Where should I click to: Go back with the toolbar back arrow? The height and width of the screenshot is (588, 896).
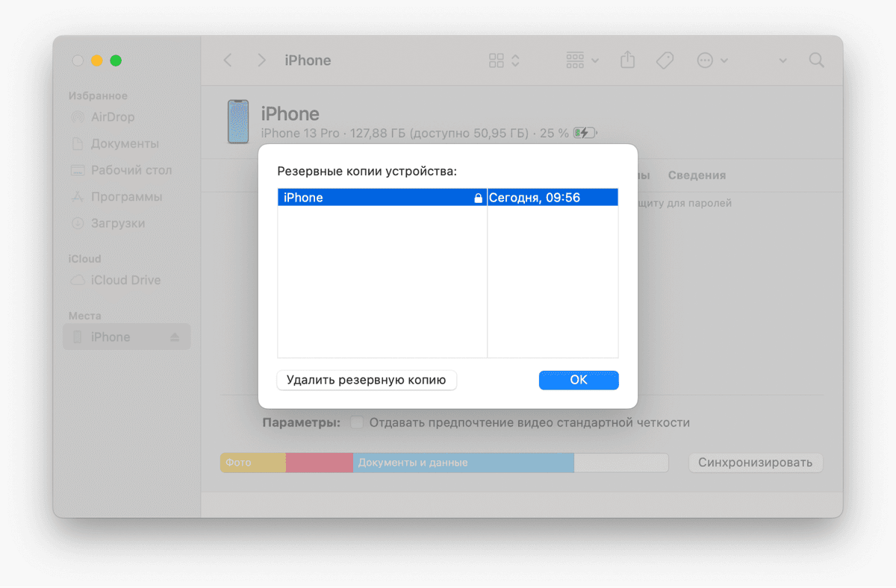click(x=228, y=60)
